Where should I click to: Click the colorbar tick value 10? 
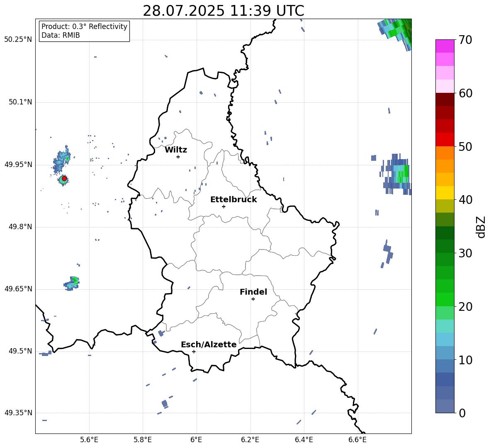point(465,360)
